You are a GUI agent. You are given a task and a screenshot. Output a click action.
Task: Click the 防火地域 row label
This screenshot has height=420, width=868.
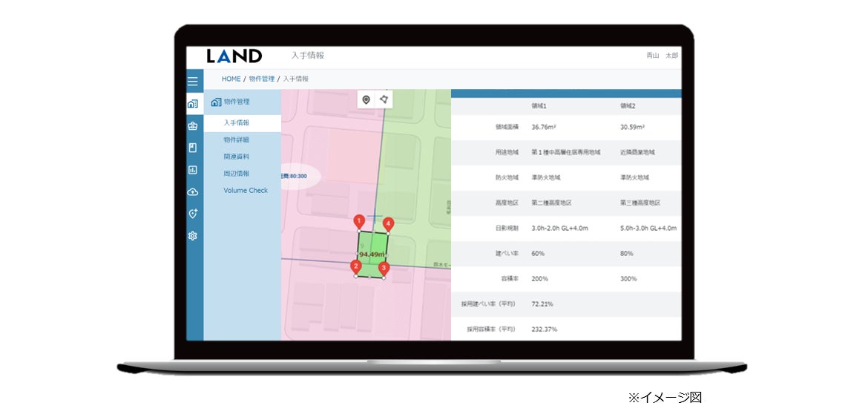click(x=507, y=177)
